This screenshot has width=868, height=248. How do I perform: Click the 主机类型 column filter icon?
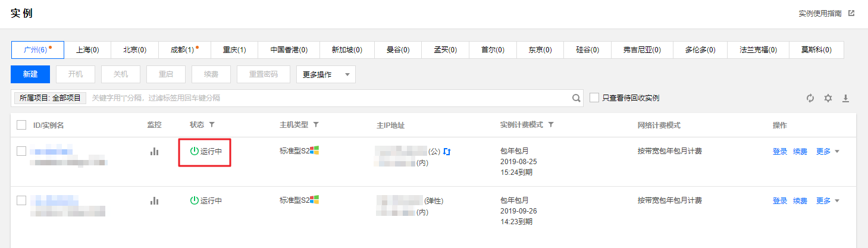(316, 125)
